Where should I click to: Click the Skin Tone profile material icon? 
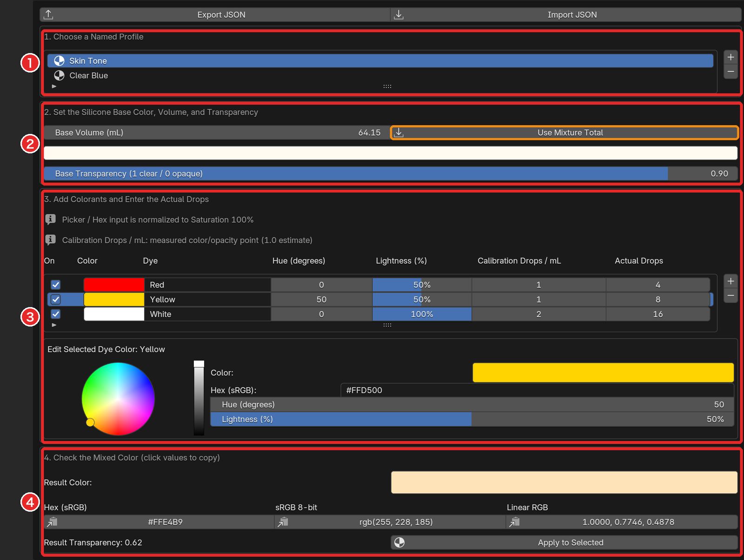59,60
